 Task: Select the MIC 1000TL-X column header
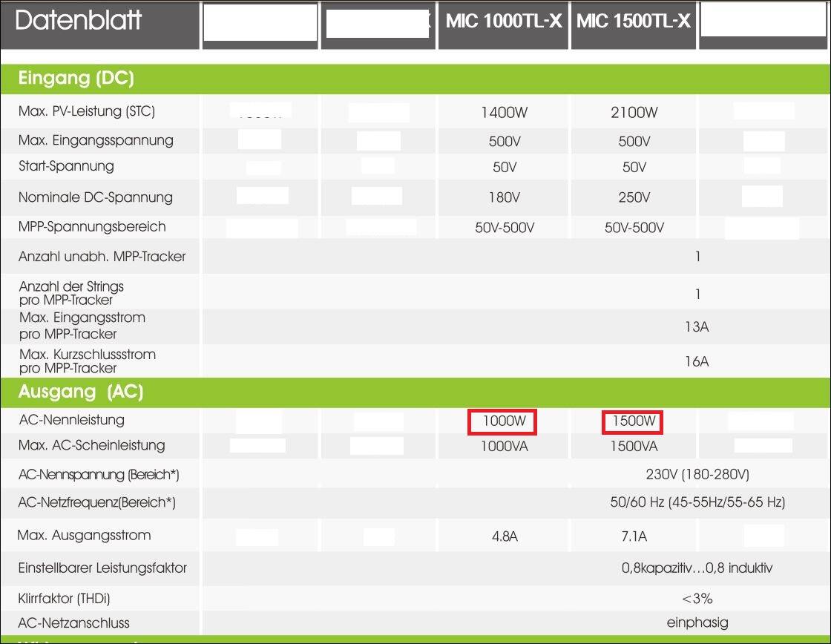(504, 22)
